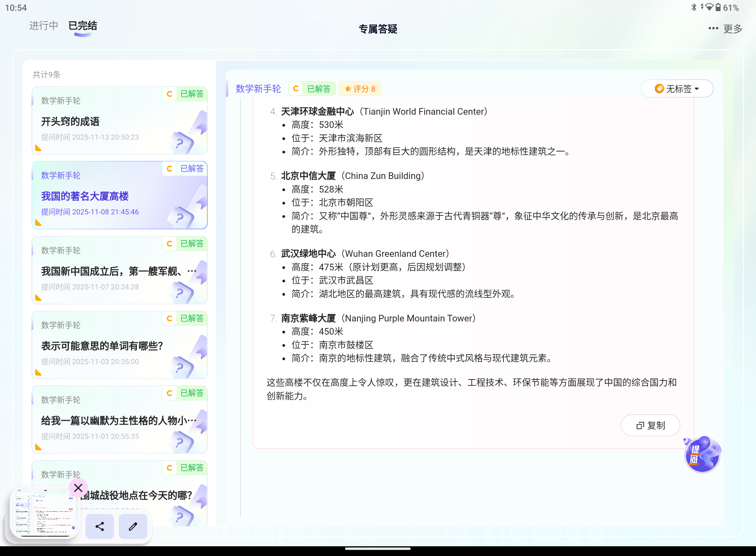Click the C subject icon in the answer header
The width and height of the screenshot is (756, 556).
pos(295,89)
